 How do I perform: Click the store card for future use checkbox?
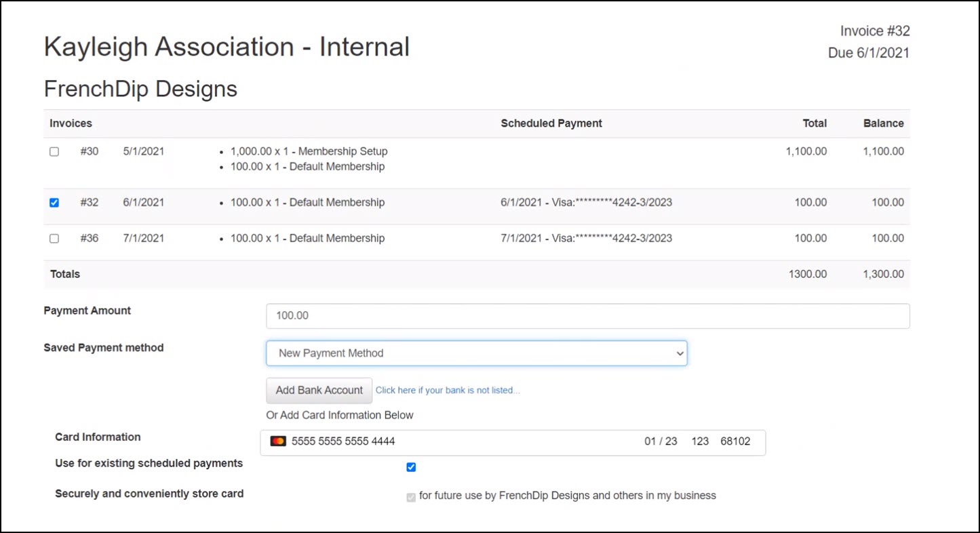[x=411, y=497]
